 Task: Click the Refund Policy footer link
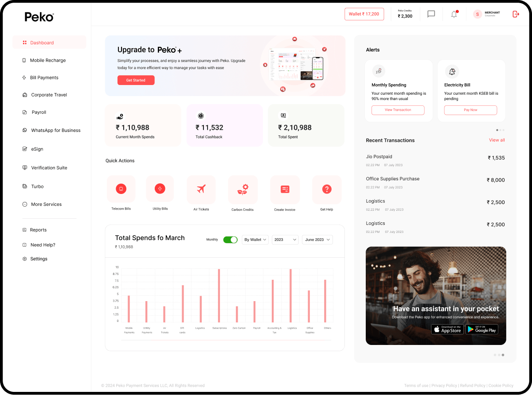pos(473,386)
